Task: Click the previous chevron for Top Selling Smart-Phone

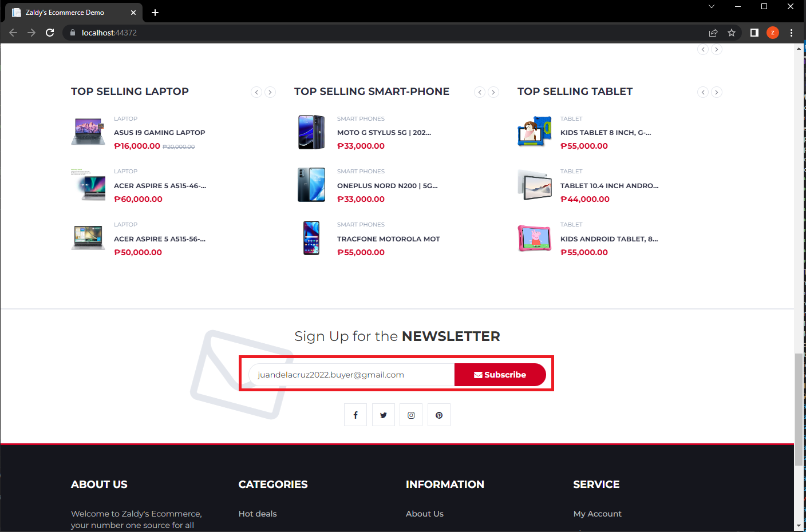Action: 480,92
